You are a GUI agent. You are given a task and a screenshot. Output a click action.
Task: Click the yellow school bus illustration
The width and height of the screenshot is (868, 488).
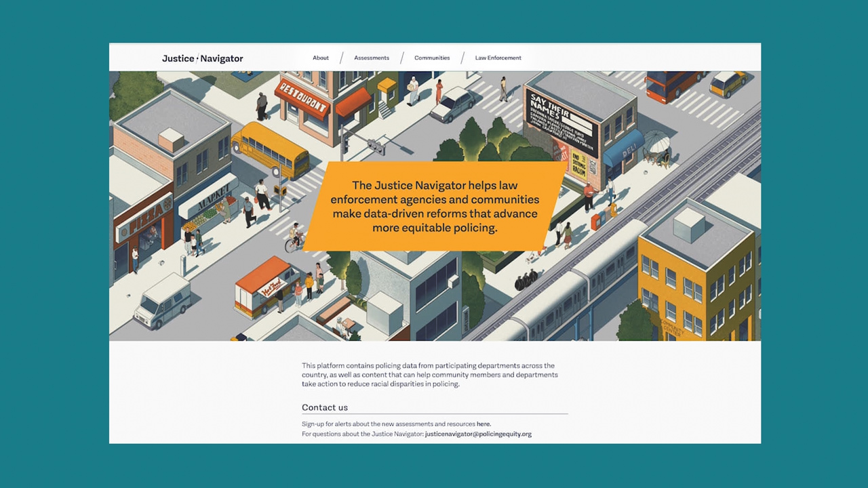click(270, 148)
